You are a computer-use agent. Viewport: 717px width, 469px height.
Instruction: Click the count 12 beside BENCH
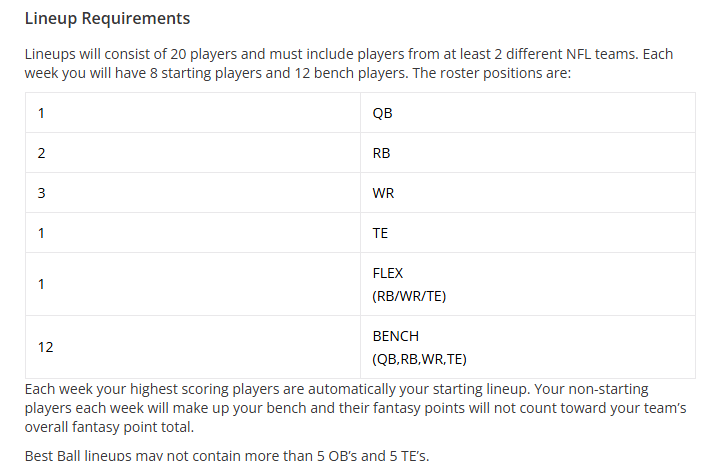point(45,347)
